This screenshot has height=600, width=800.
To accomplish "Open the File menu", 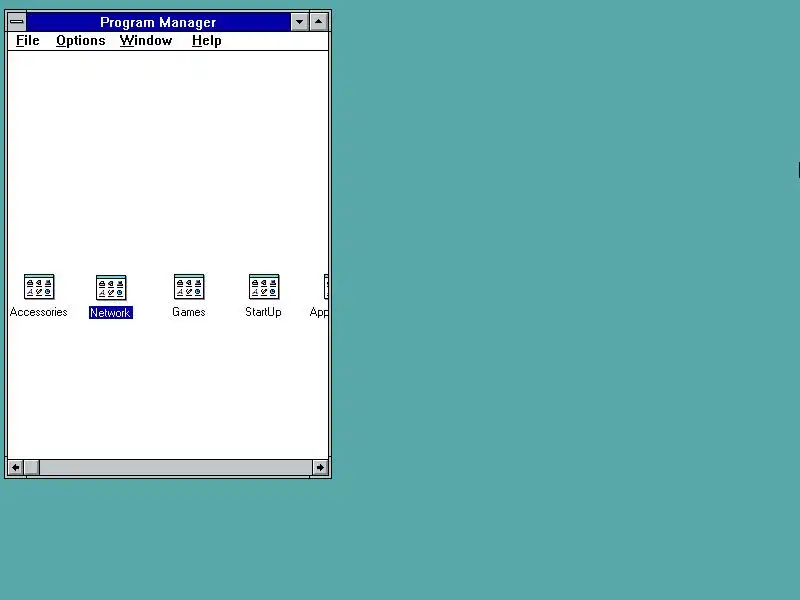I will [x=28, y=41].
